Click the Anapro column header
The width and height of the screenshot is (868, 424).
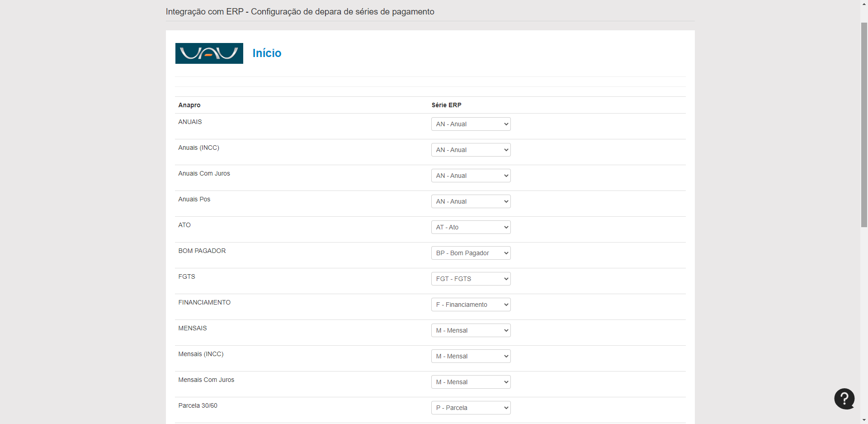pos(189,105)
